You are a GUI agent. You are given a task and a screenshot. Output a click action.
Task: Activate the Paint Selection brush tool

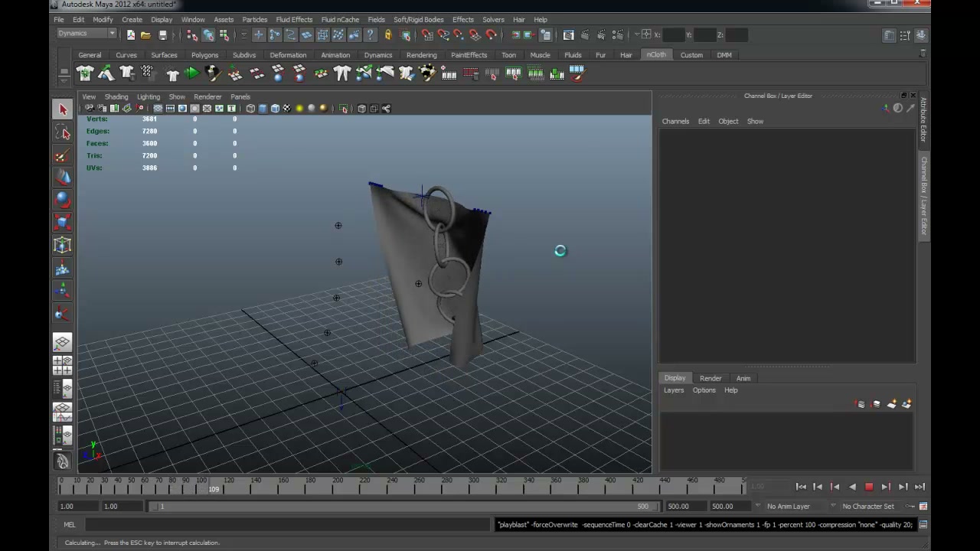pos(63,155)
